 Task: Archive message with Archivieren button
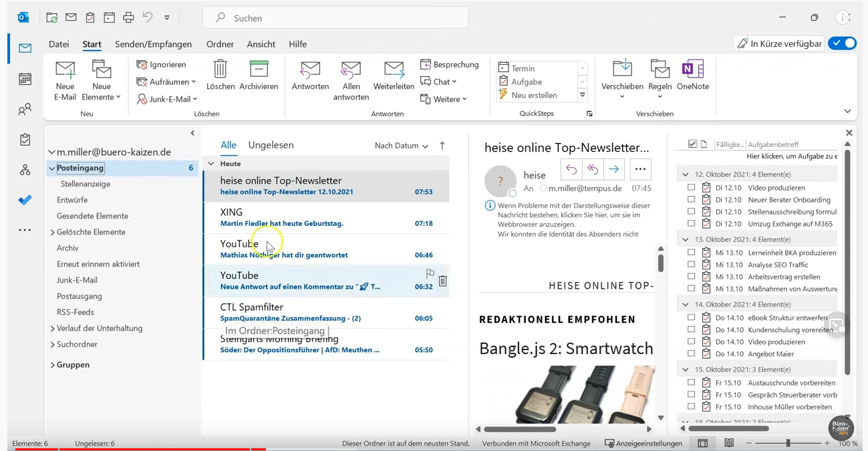(259, 75)
